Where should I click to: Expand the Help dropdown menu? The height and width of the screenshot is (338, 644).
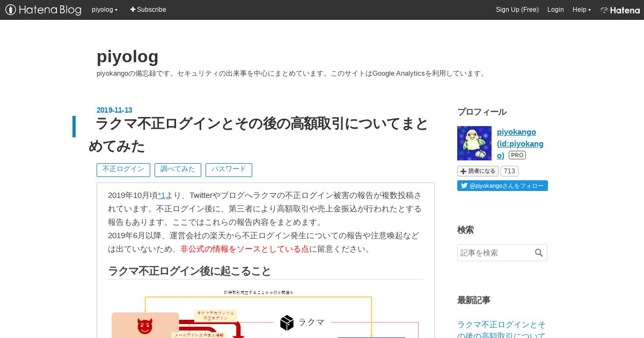click(582, 10)
